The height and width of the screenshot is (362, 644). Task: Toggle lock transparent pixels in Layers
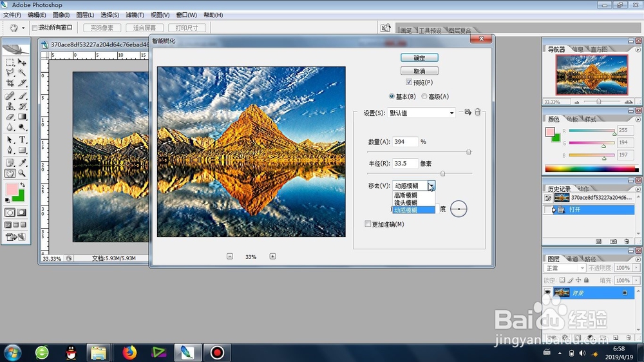[x=562, y=280]
